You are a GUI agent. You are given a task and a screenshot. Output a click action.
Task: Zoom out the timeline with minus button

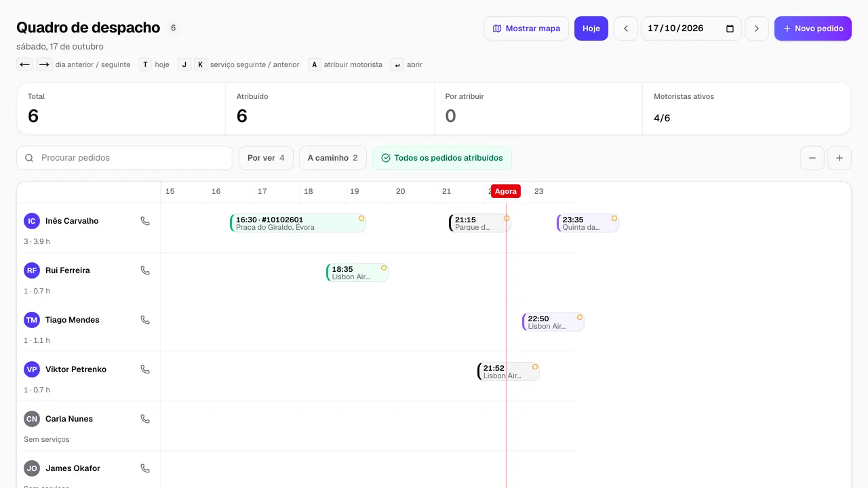coord(812,158)
